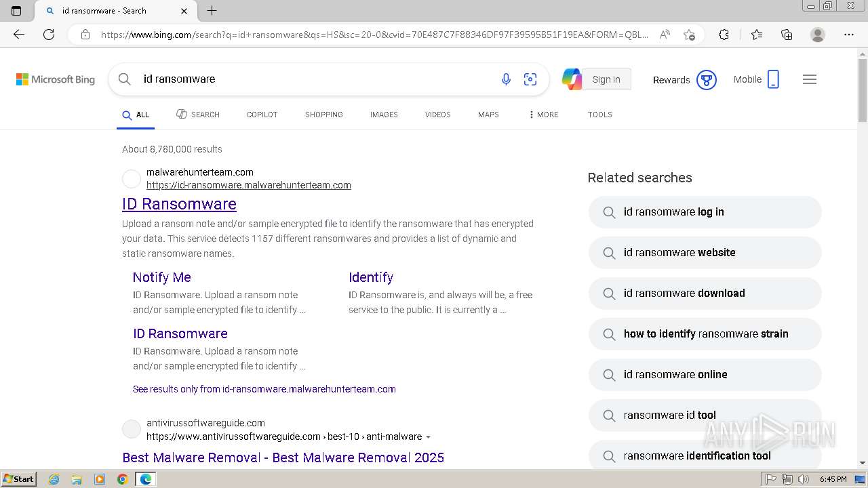The width and height of the screenshot is (868, 488).
Task: Click the malwarehunterteam.com site favicon
Action: click(132, 179)
